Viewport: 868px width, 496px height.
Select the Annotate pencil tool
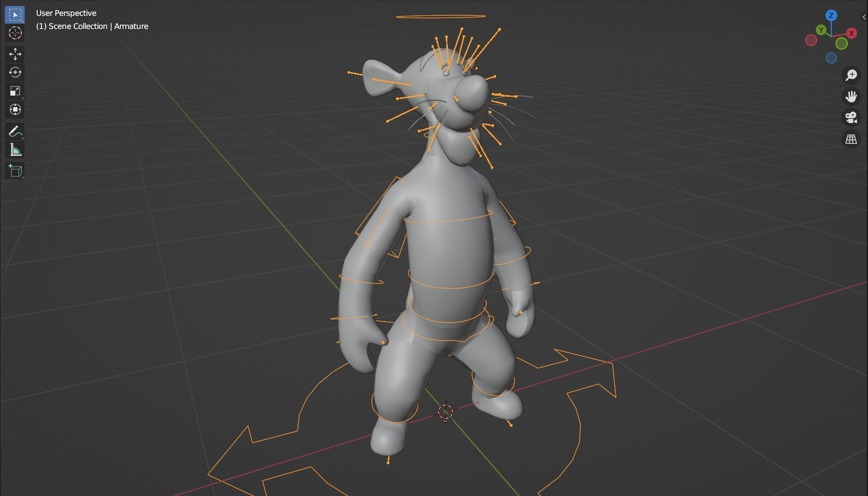coord(15,131)
